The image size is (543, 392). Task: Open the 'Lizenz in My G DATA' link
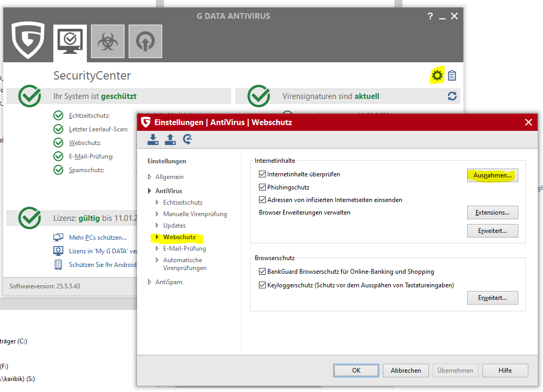(x=103, y=251)
